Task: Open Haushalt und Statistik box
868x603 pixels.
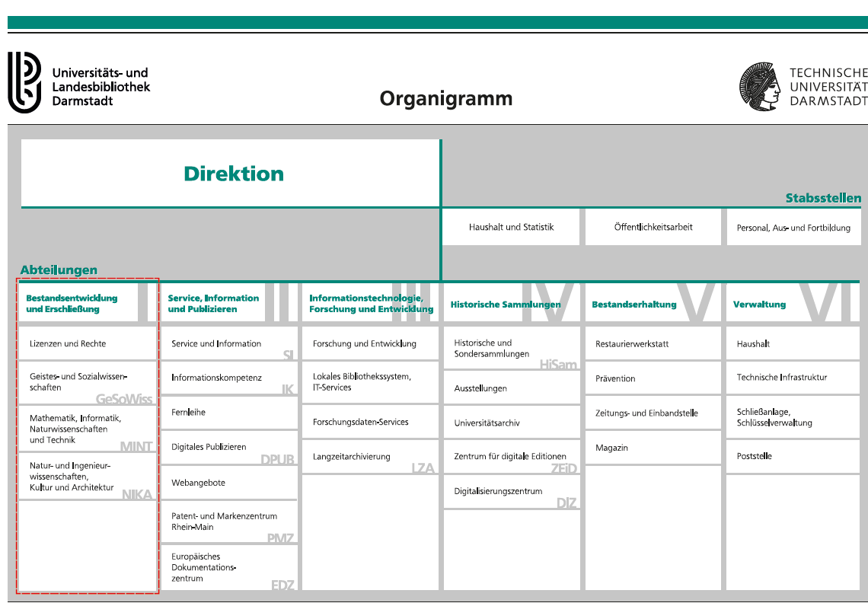Action: 511,227
